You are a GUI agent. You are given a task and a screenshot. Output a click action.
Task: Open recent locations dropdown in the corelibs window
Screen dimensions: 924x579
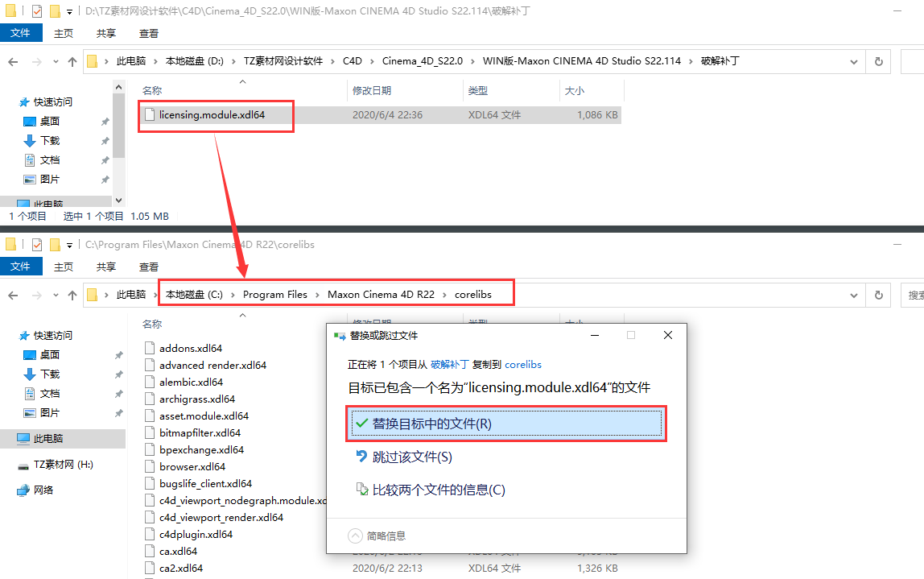tap(56, 295)
